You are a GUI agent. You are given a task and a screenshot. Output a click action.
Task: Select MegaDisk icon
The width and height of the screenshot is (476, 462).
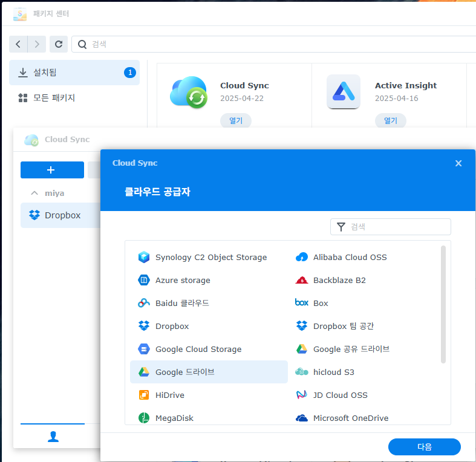click(144, 418)
